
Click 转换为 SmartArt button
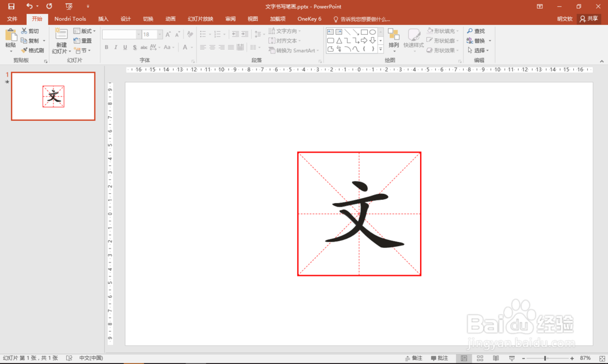(294, 50)
